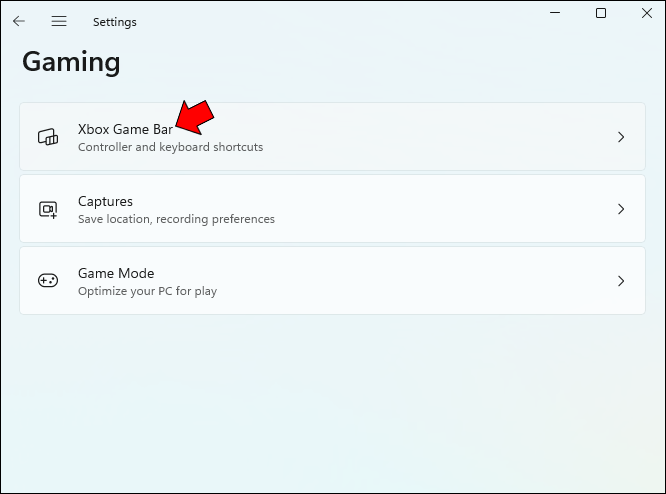Select the Game Mode label
The image size is (666, 494).
point(116,273)
